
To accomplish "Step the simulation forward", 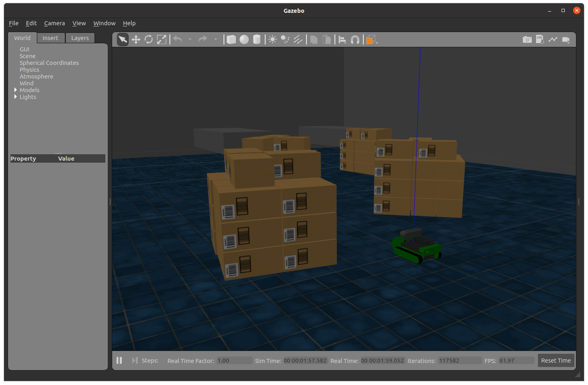I will 135,360.
